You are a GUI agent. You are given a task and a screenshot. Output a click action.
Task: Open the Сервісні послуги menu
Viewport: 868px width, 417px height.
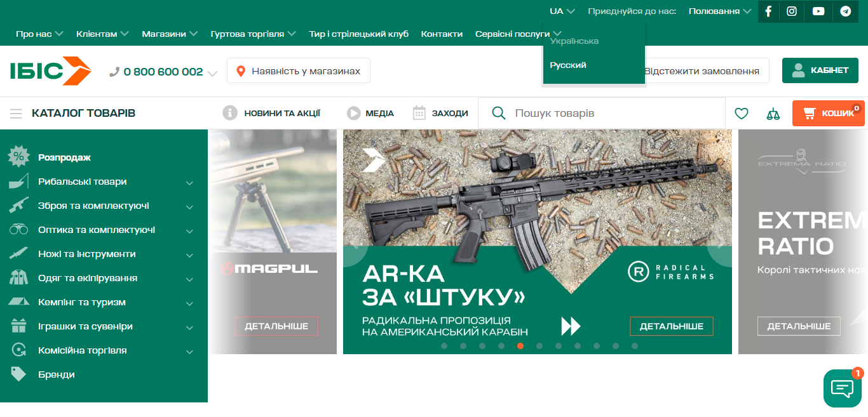518,34
